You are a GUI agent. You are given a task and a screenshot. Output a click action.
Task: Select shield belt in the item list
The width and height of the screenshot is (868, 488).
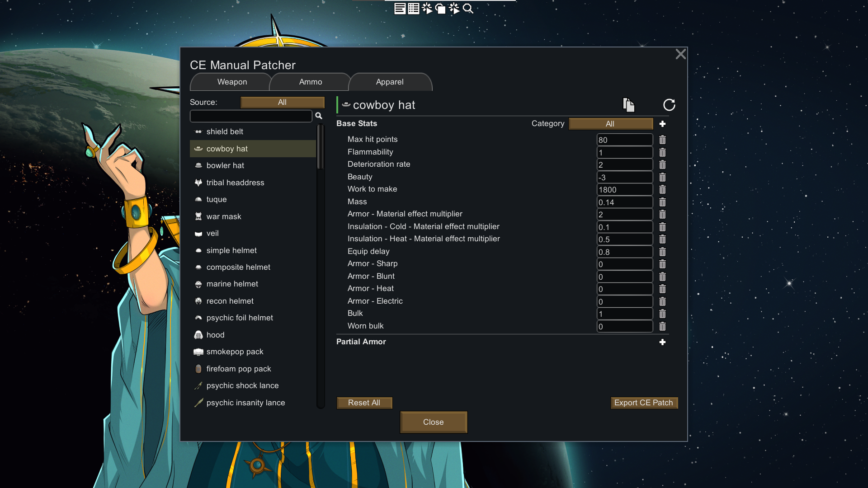[253, 131]
